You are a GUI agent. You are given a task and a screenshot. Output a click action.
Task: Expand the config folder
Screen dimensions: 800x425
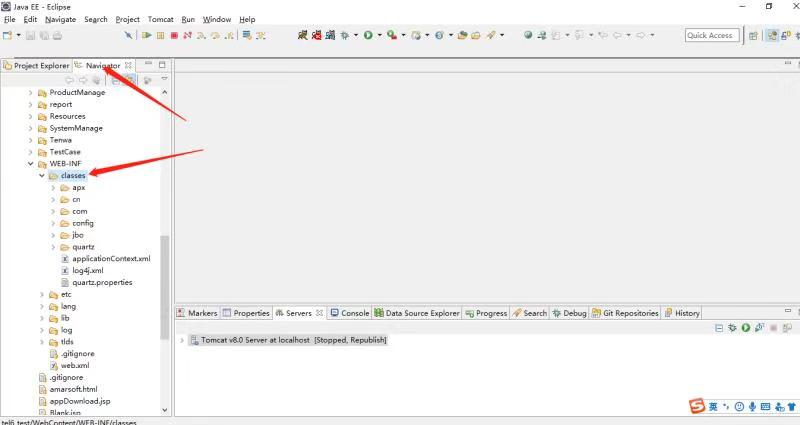[x=53, y=223]
